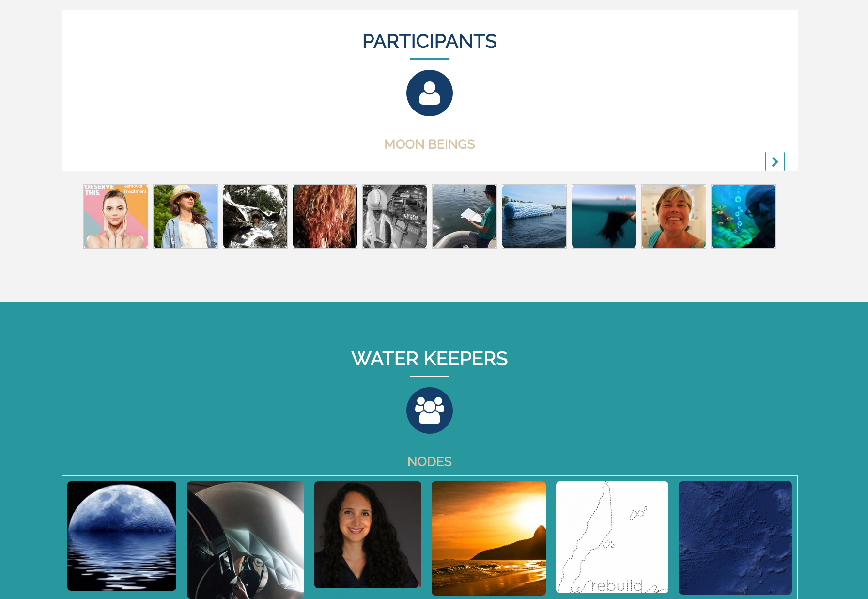Open the 'rebuild' dotted map node

612,537
